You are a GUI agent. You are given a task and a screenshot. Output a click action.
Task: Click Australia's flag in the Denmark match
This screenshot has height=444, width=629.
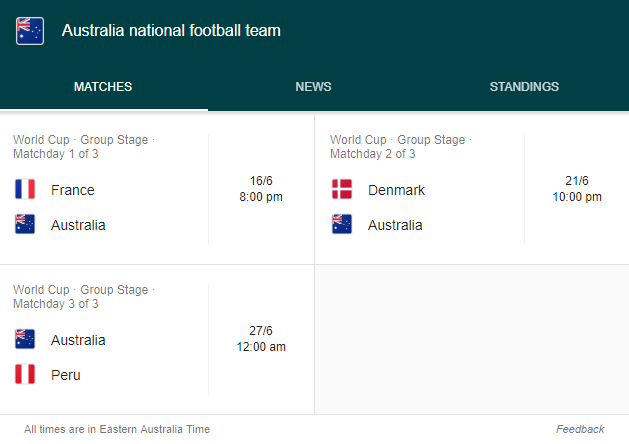(342, 224)
